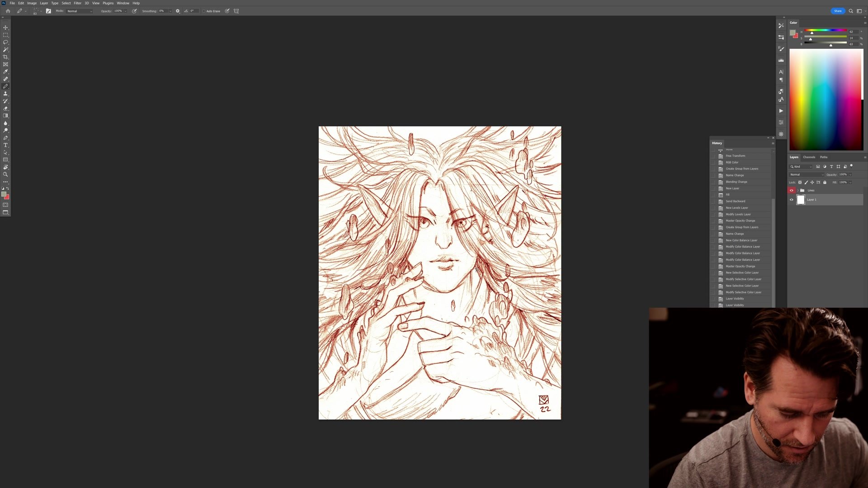This screenshot has width=868, height=488.
Task: Open the Kind filter dropdown
Action: pyautogui.click(x=801, y=167)
